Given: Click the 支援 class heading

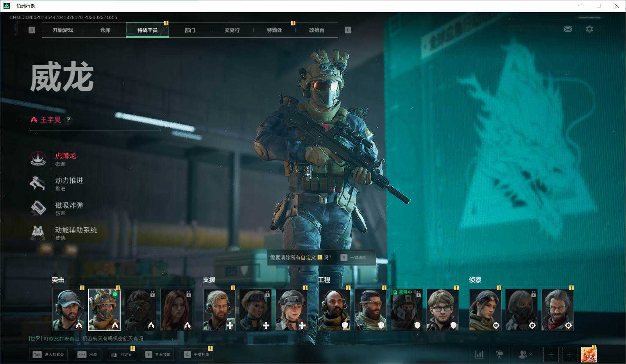Looking at the screenshot, I should 209,280.
